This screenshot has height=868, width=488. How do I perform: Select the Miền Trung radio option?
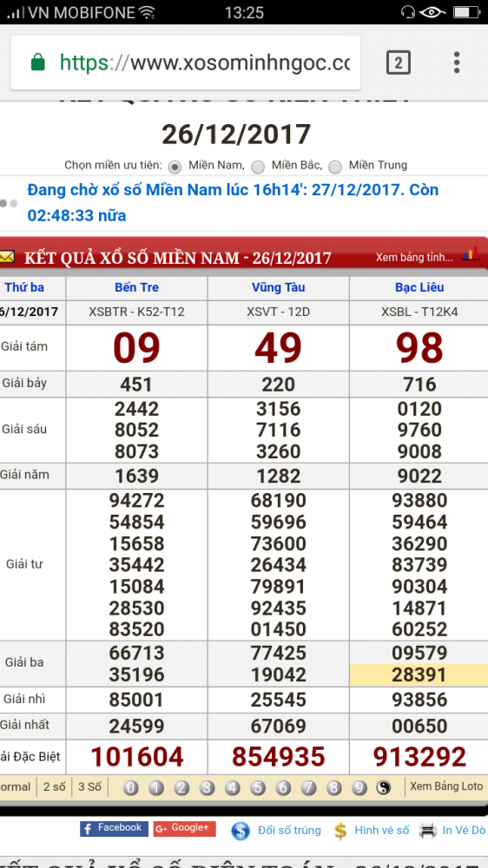pyautogui.click(x=334, y=166)
